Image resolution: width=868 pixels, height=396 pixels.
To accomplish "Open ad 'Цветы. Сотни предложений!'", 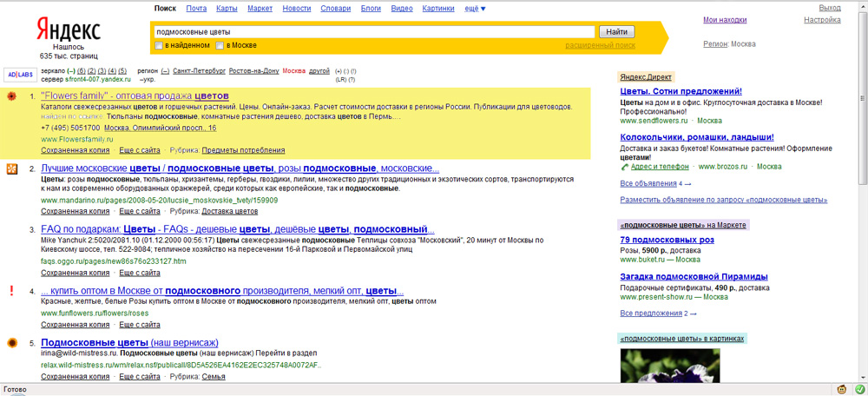I will (x=681, y=91).
